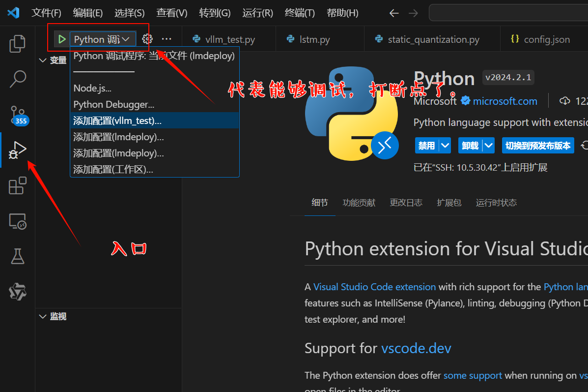Open the Extensions view in activity bar

[17, 185]
